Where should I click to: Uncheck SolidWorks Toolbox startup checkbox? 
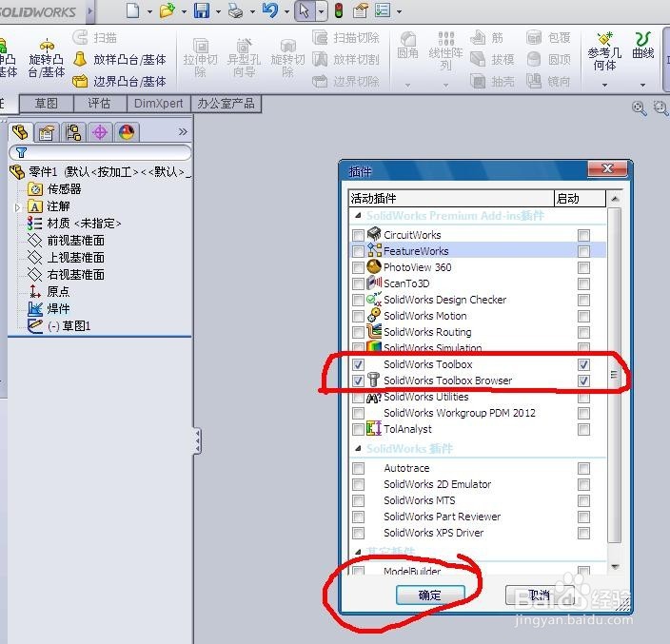click(583, 364)
